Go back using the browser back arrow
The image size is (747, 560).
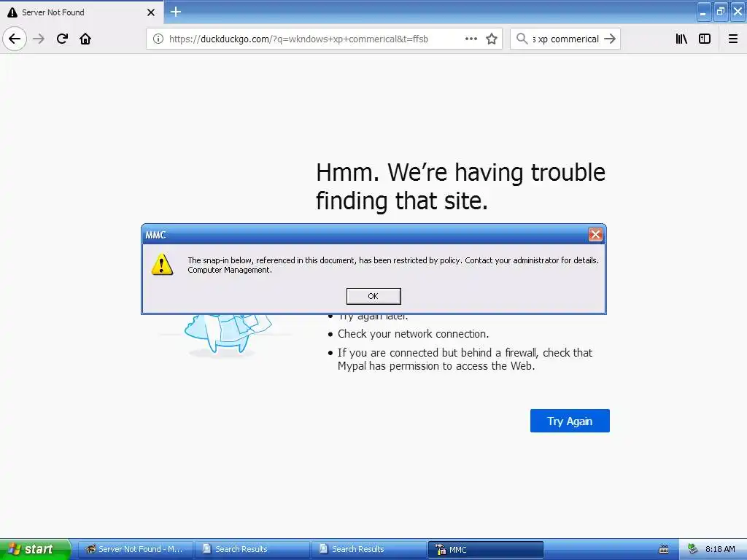[15, 39]
